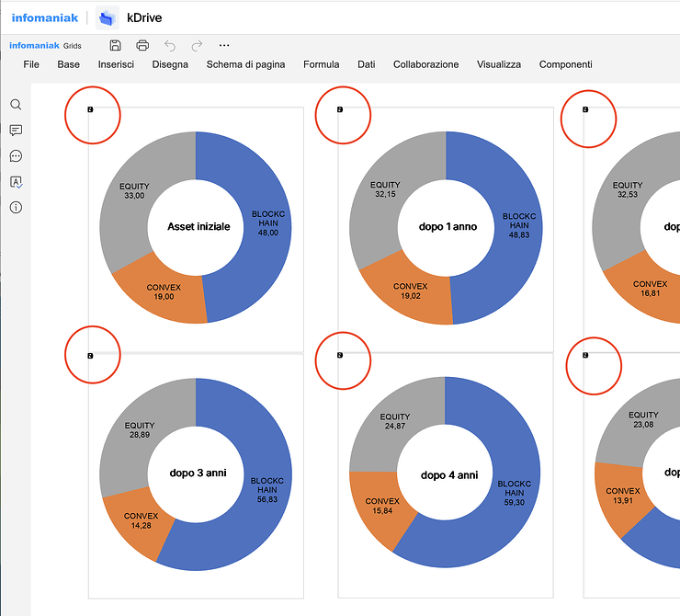Open the Componenti tab
Screen dimensions: 680x616
click(x=565, y=64)
